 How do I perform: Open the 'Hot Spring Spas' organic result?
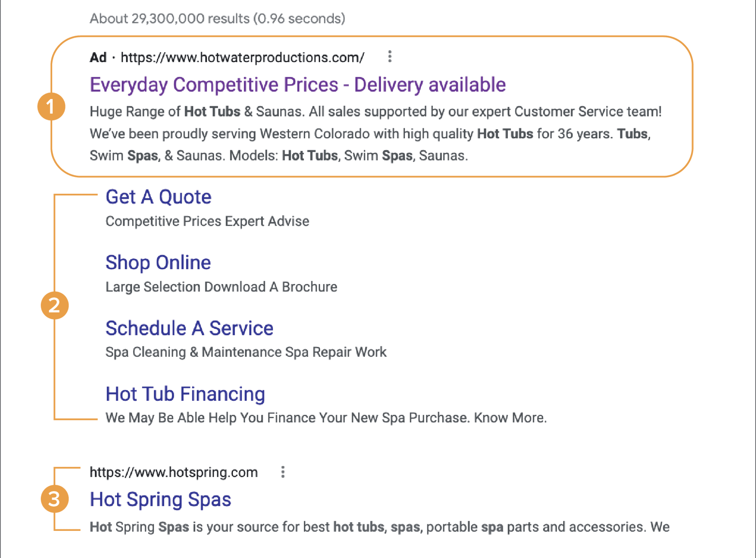pyautogui.click(x=160, y=499)
